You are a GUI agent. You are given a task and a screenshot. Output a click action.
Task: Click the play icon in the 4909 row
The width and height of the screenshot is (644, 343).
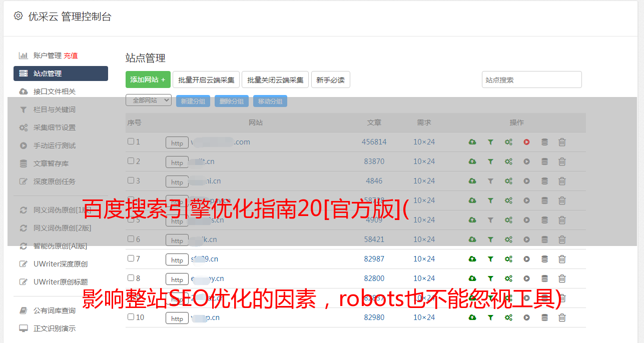coord(526,220)
